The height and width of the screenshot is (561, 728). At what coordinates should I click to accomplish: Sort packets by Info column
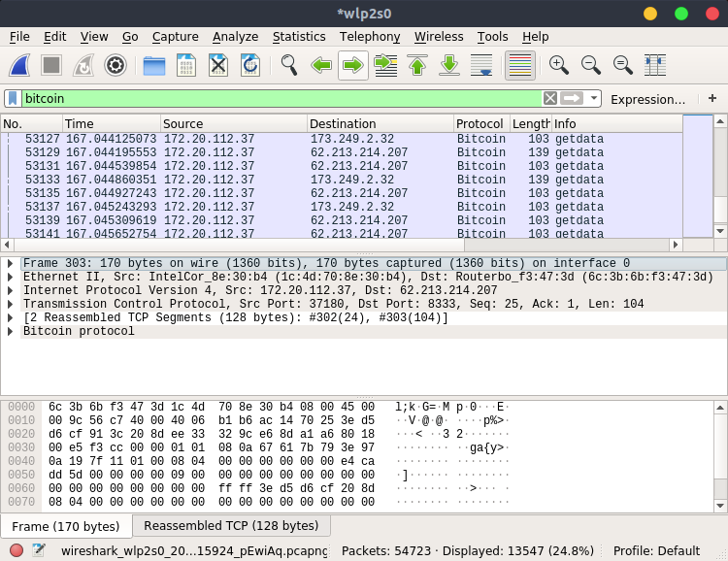tap(617, 124)
